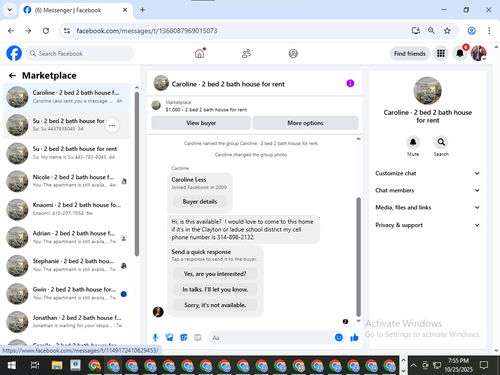Mute this conversation with bell icon

[x=413, y=142]
